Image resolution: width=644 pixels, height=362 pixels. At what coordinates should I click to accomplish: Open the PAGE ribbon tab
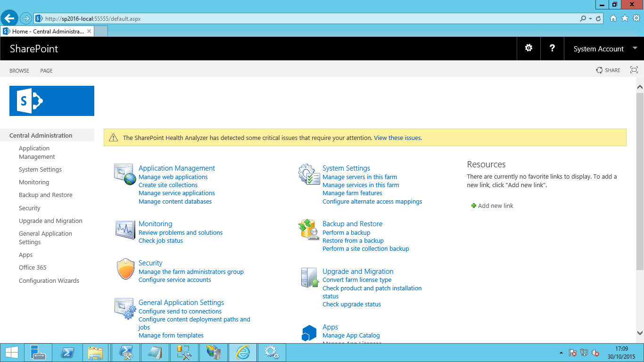[46, 71]
